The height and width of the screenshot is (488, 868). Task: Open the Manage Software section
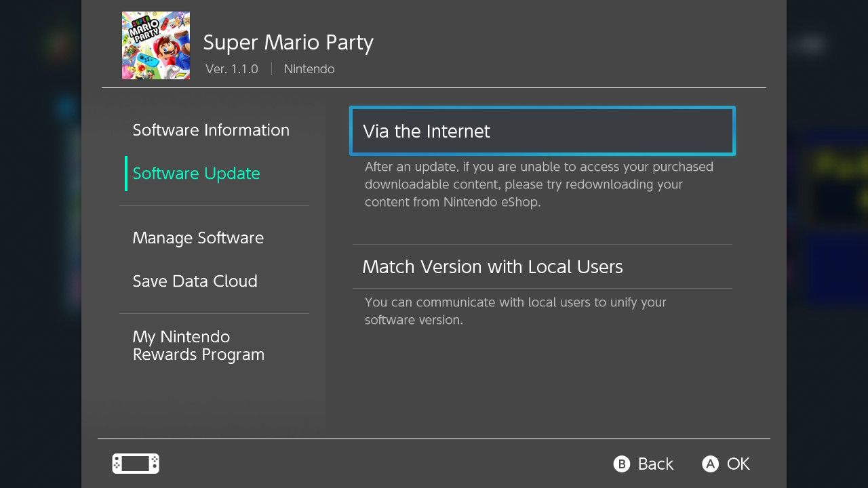tap(198, 238)
